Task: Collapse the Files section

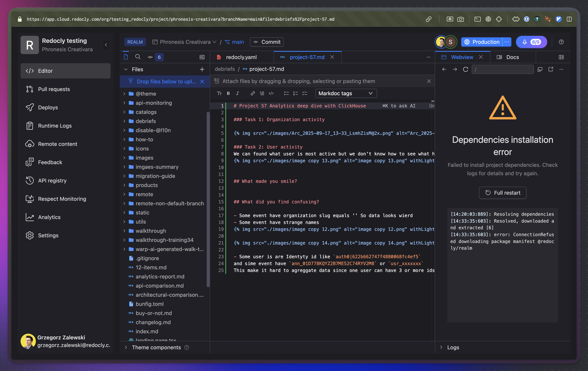Action: (126, 69)
